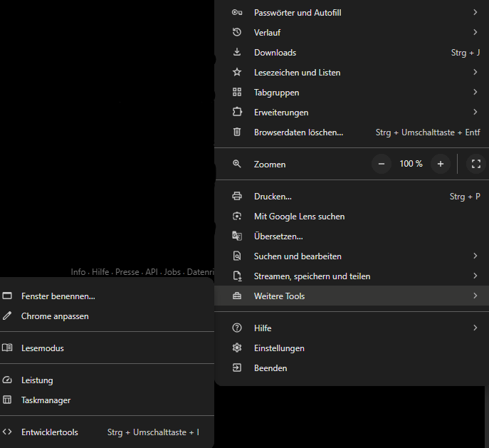Open Einstellungen from the menu

[352, 348]
